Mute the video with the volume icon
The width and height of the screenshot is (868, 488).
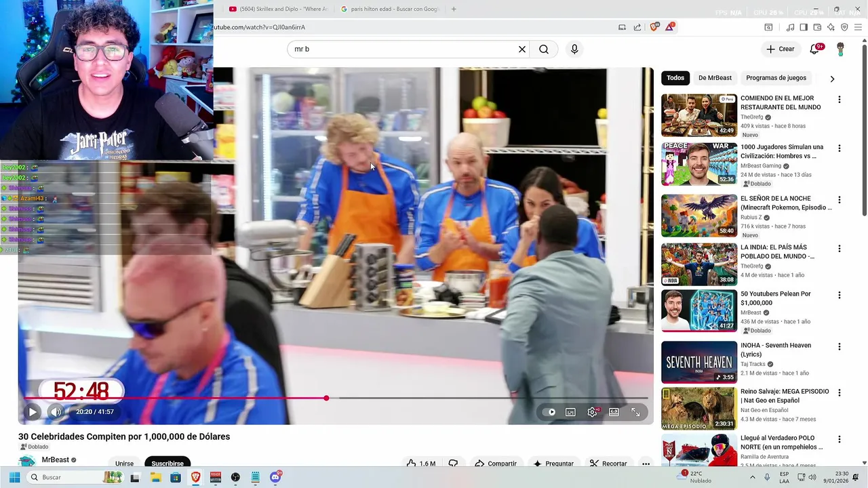click(x=56, y=411)
